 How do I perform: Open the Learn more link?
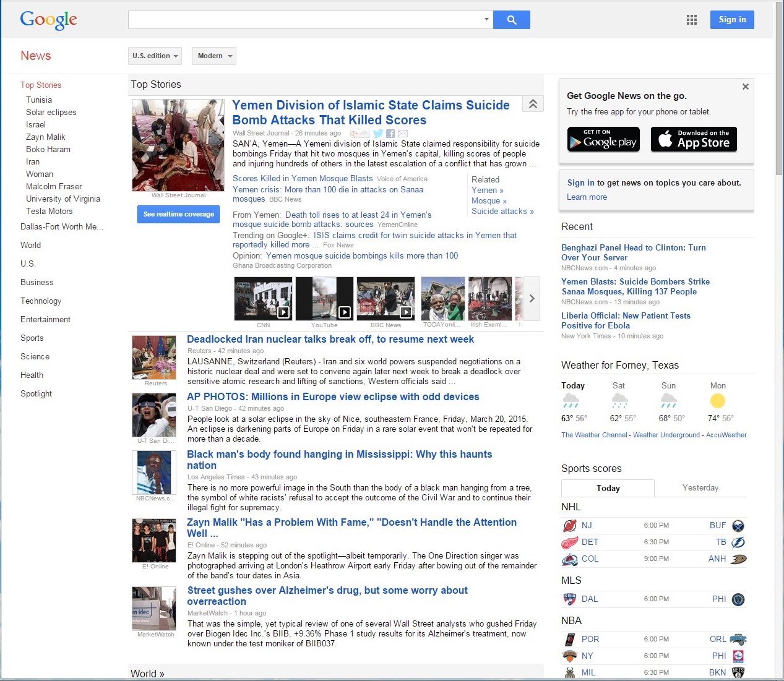pos(587,197)
